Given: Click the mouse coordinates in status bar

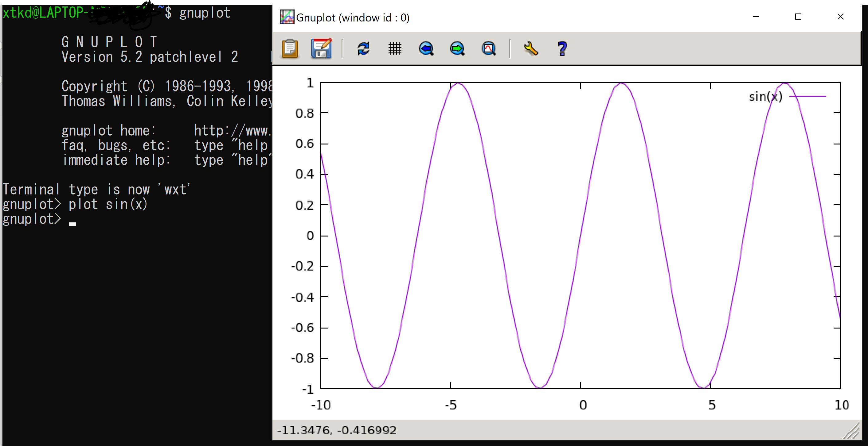Looking at the screenshot, I should tap(336, 430).
